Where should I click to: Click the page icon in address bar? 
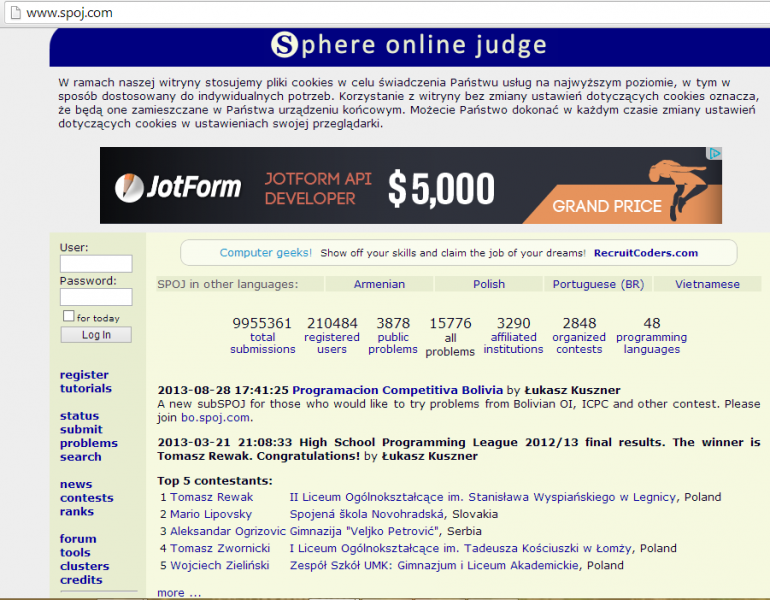[x=12, y=13]
